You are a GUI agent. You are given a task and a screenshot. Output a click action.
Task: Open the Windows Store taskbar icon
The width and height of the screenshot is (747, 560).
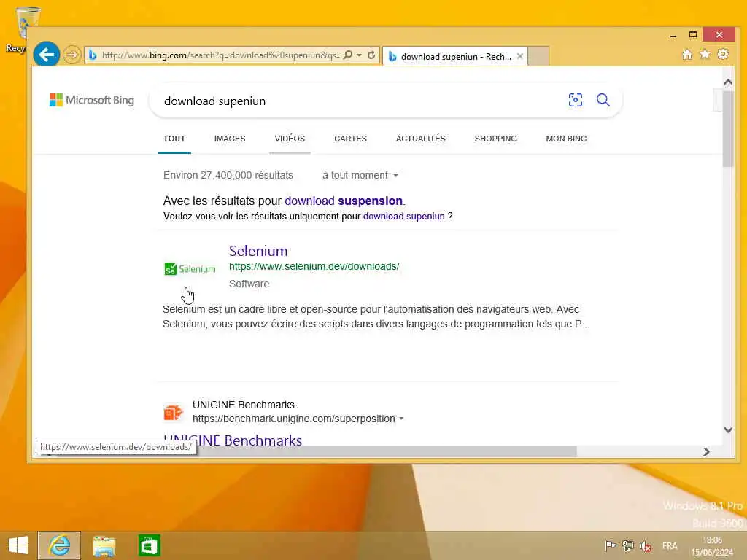pos(149,545)
